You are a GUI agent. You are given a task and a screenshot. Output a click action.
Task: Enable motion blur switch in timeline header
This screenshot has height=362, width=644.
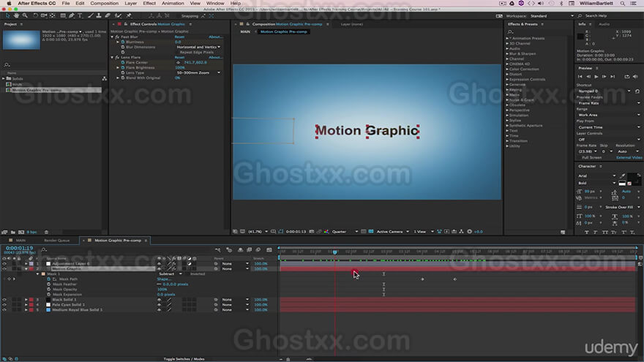coord(258,249)
